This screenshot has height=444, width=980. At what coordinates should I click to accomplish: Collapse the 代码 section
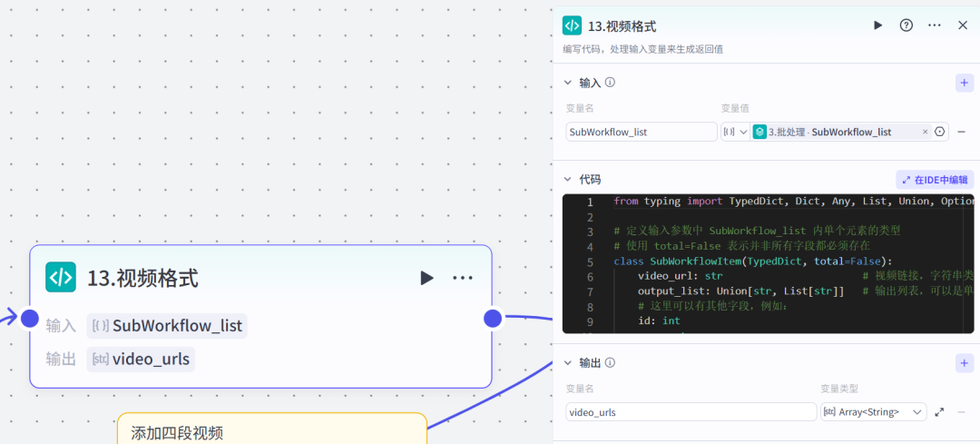click(568, 180)
